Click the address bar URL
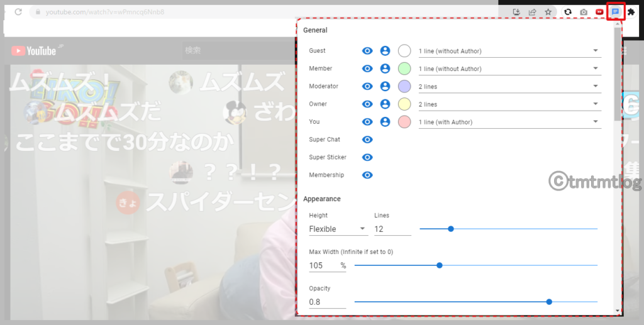Screen dimensions: 644x325 coord(105,12)
